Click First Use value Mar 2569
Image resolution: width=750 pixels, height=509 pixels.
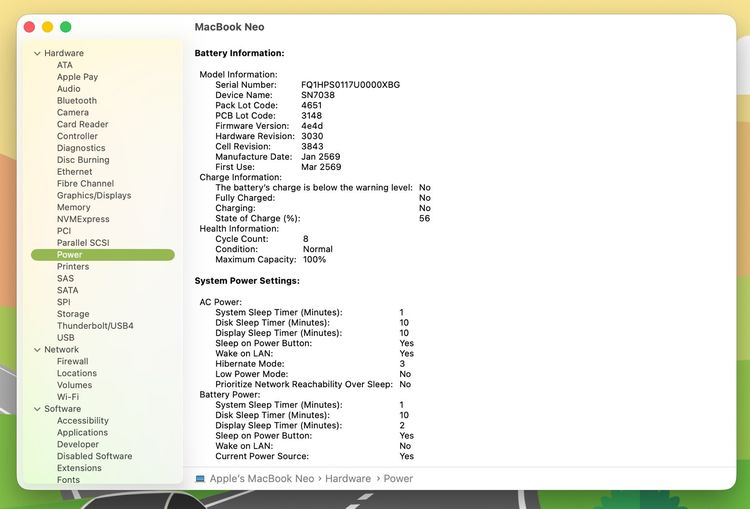[x=321, y=167]
